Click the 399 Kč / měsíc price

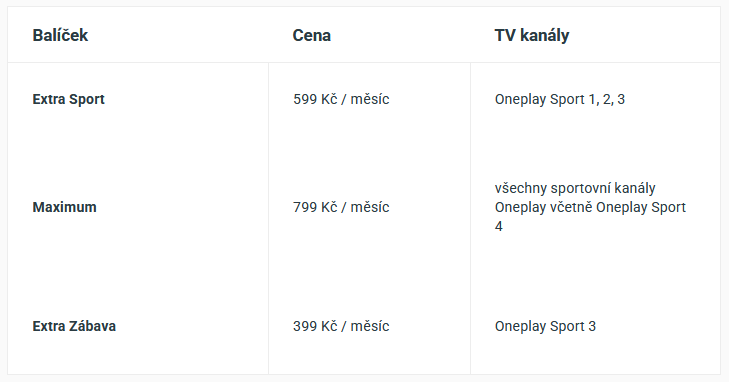pyautogui.click(x=341, y=326)
